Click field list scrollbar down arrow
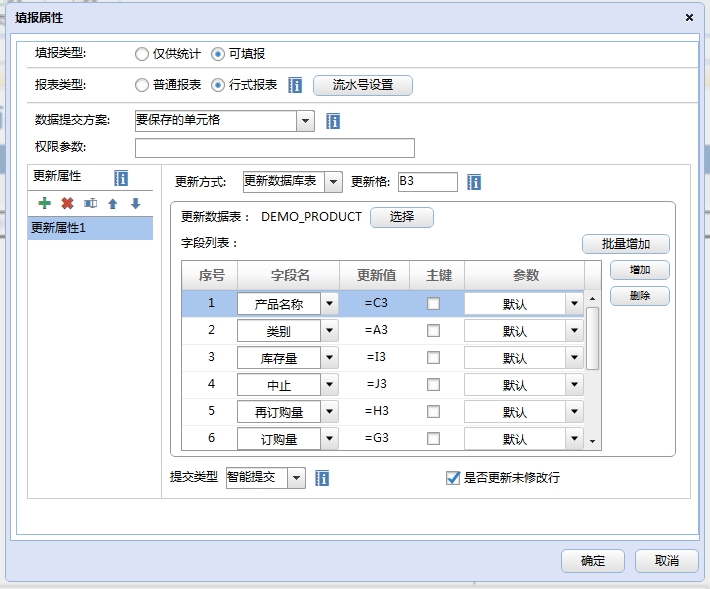 point(592,441)
